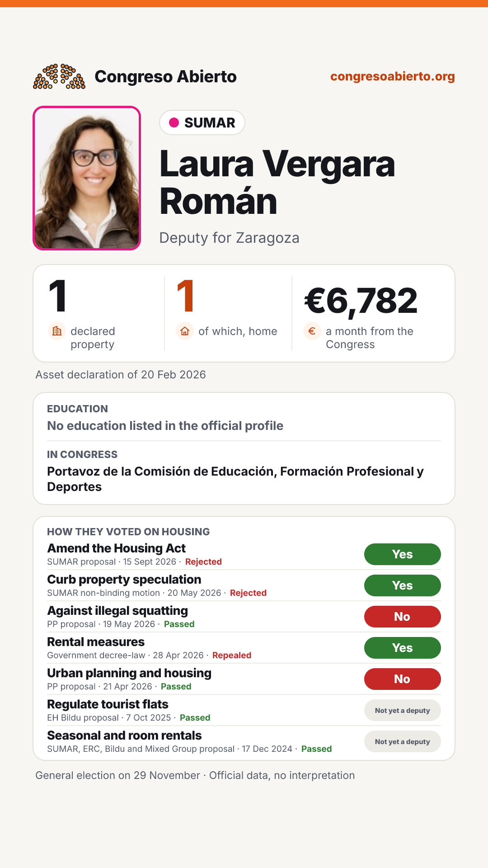Click the Portavoz de la Comisión role text

[235, 479]
